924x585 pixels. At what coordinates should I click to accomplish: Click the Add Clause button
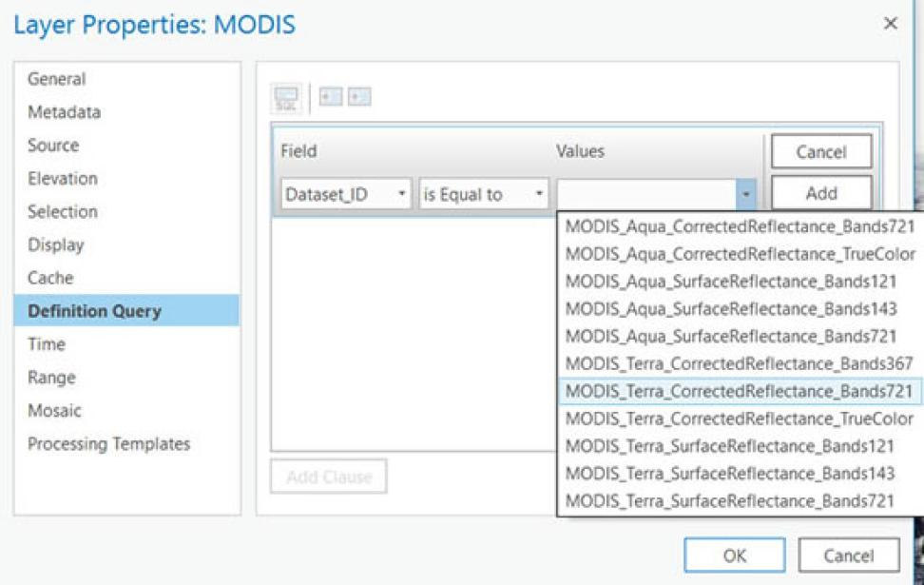329,477
